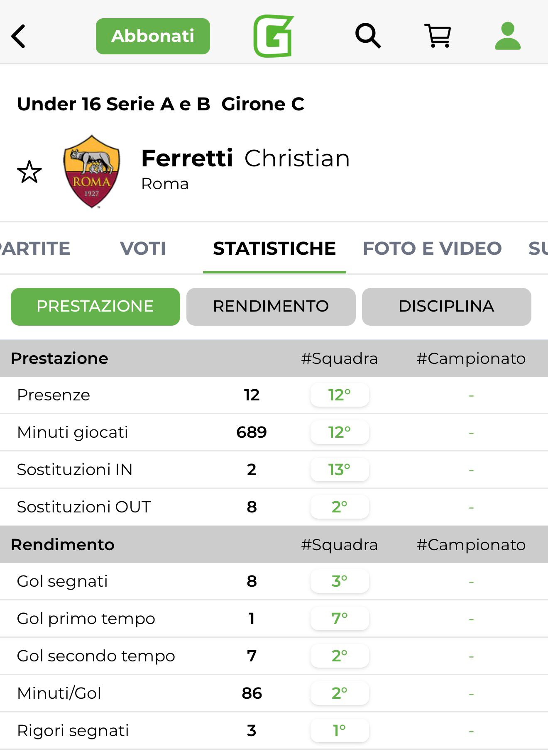This screenshot has height=756, width=548.
Task: Open the shopping cart
Action: tap(438, 36)
